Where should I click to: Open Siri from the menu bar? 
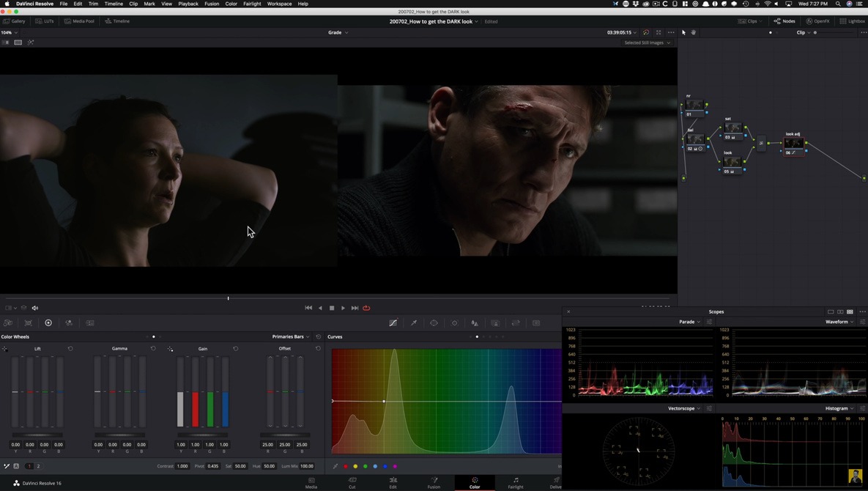849,4
